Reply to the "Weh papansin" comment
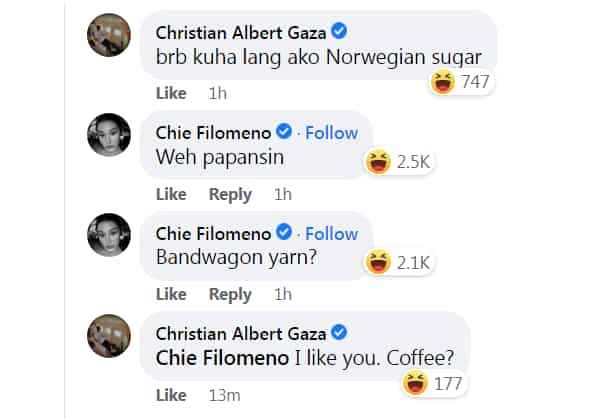This screenshot has height=419, width=600. coord(230,195)
